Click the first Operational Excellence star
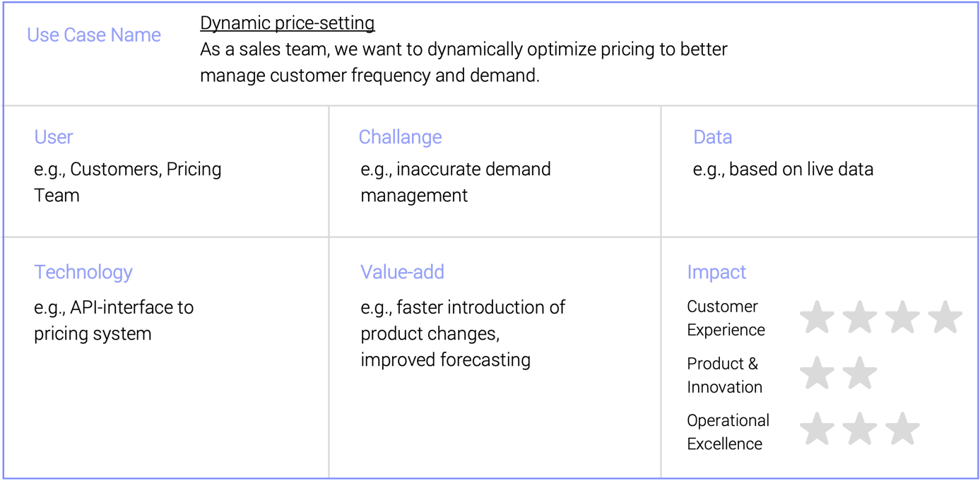The height and width of the screenshot is (481, 980). (x=817, y=429)
